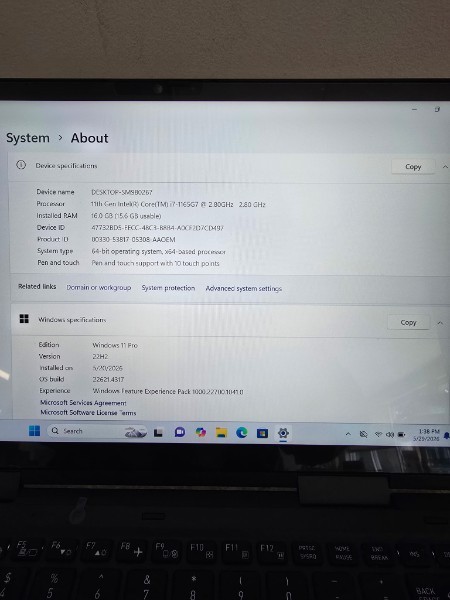The height and width of the screenshot is (600, 450).
Task: Click the Windows logo beside Windows specifications
Action: click(x=24, y=319)
